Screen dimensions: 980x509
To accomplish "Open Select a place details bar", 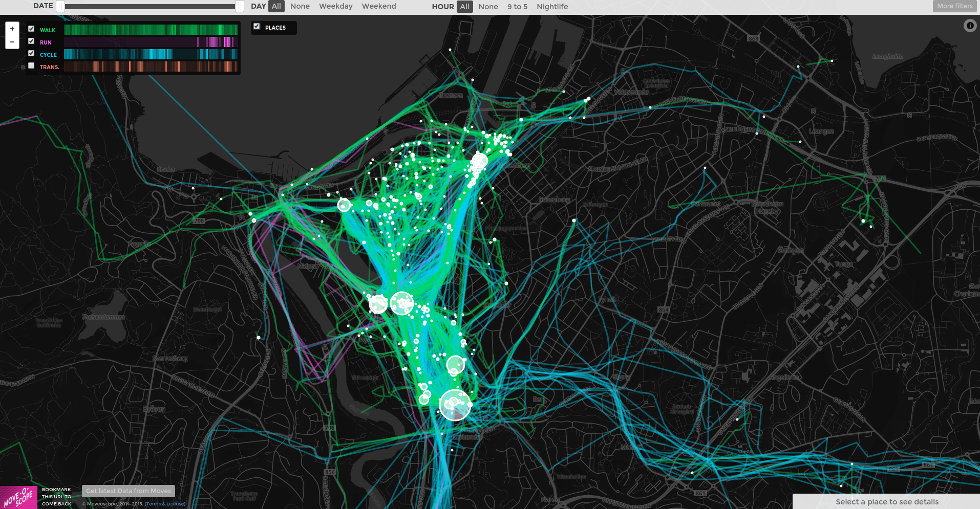I will tap(886, 502).
